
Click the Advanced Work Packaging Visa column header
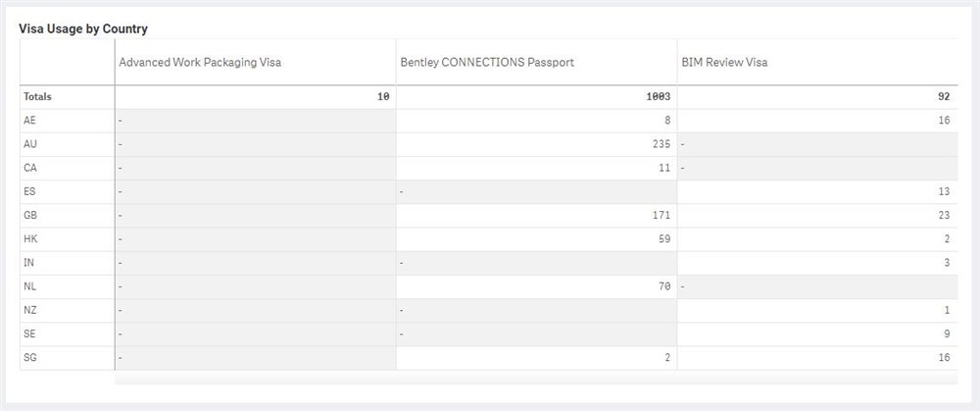pyautogui.click(x=200, y=63)
